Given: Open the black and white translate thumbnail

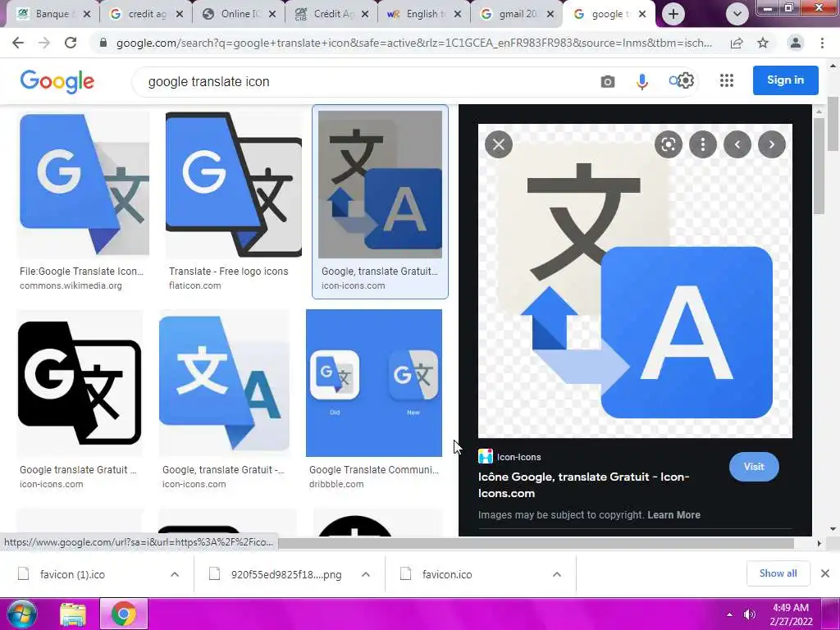Looking at the screenshot, I should pyautogui.click(x=80, y=383).
